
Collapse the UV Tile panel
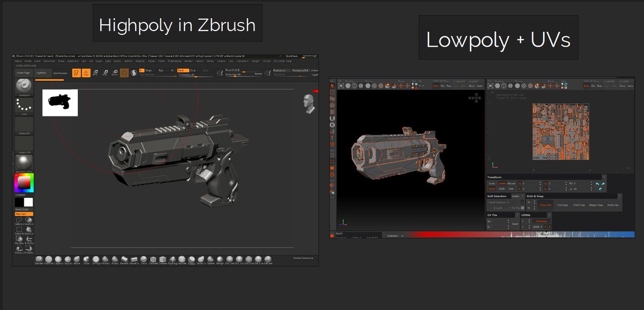click(517, 215)
